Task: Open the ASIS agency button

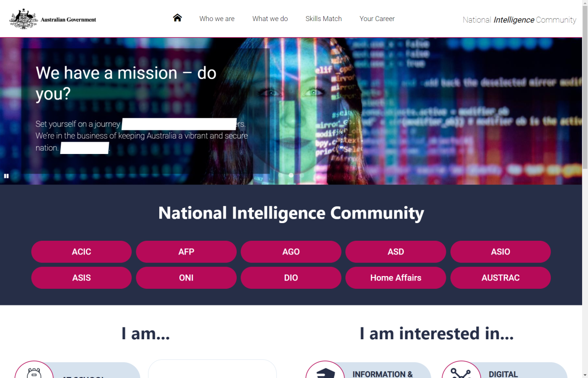Action: click(81, 277)
